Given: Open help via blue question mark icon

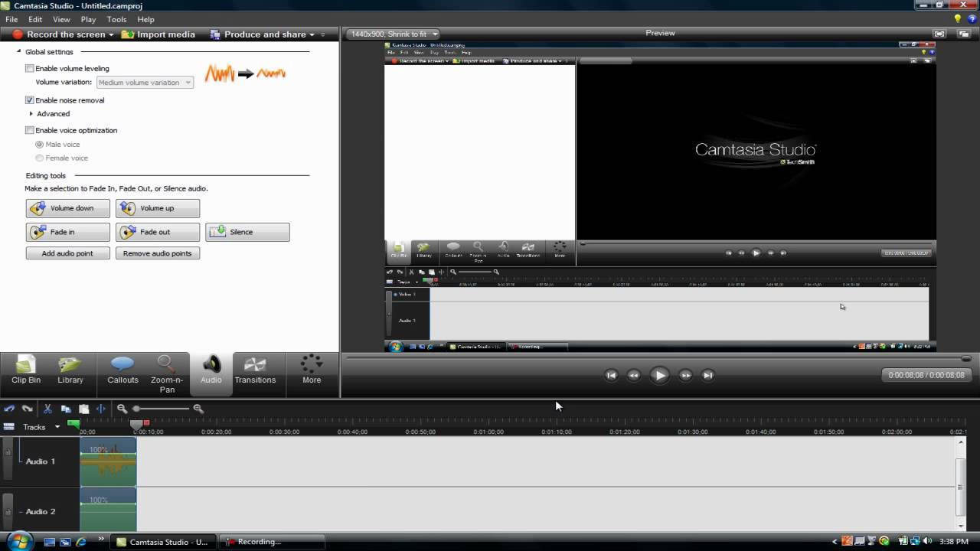Looking at the screenshot, I should tap(972, 19).
